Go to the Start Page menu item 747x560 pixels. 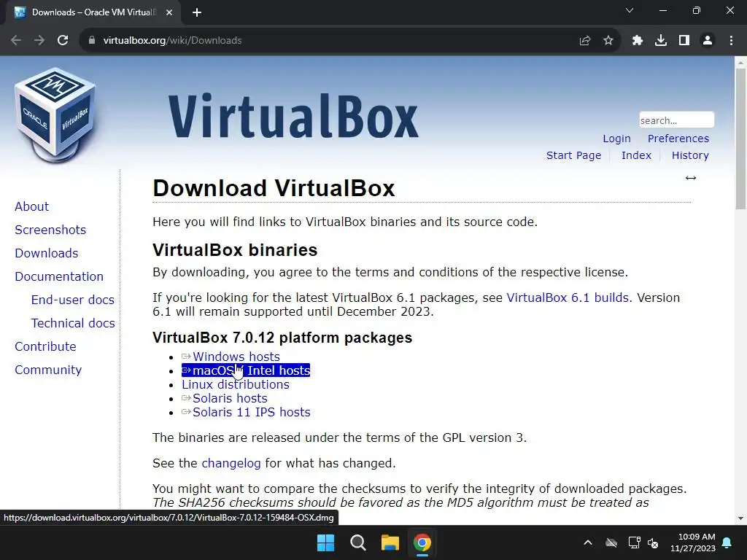pyautogui.click(x=573, y=155)
